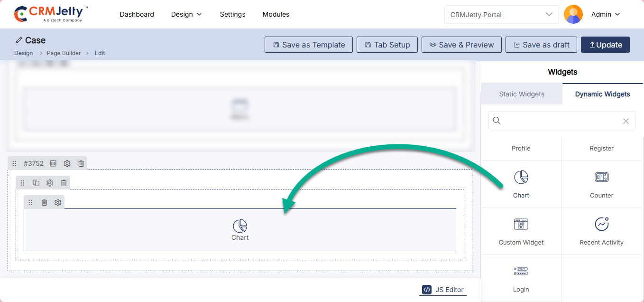Delete the Chart widget block via trash icon
This screenshot has height=302, width=644.
[44, 202]
